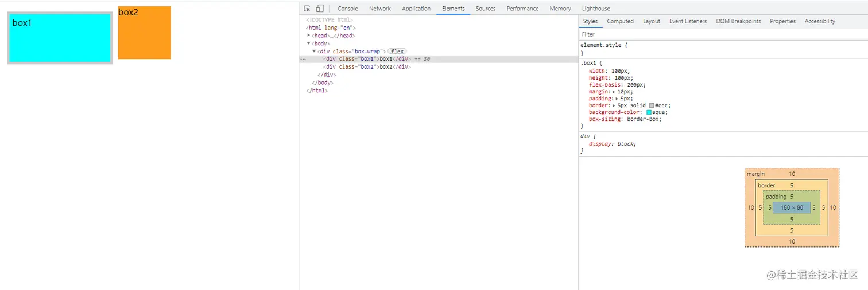
Task: Click the styles Filter input field
Action: (723, 34)
